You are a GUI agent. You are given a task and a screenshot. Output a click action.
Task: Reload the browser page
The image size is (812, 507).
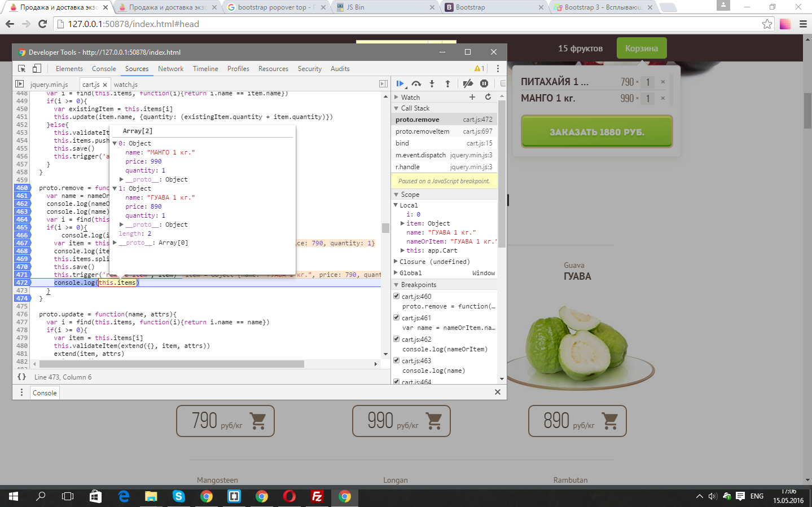(x=42, y=24)
